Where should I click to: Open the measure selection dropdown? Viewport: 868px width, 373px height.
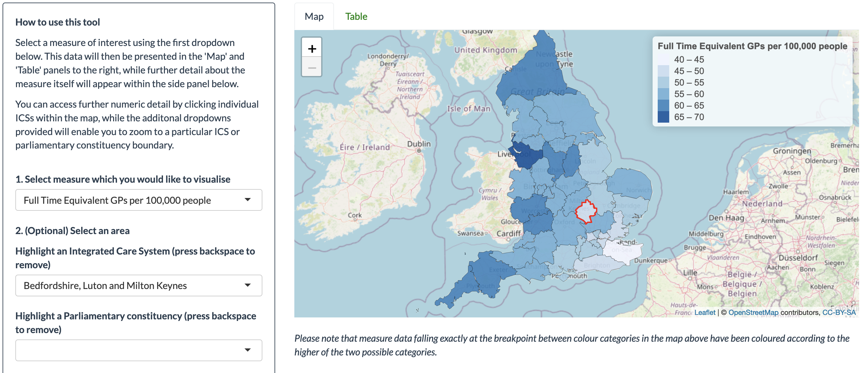click(138, 200)
